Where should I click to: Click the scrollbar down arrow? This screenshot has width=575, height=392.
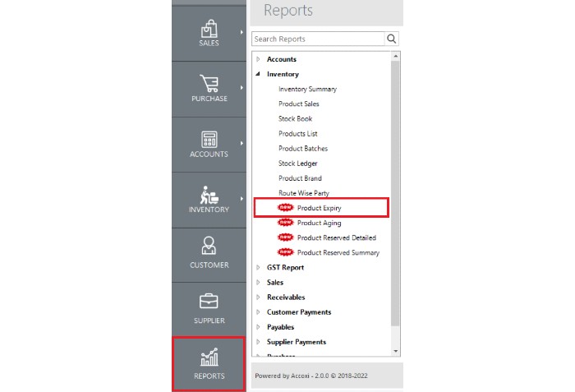coord(395,351)
